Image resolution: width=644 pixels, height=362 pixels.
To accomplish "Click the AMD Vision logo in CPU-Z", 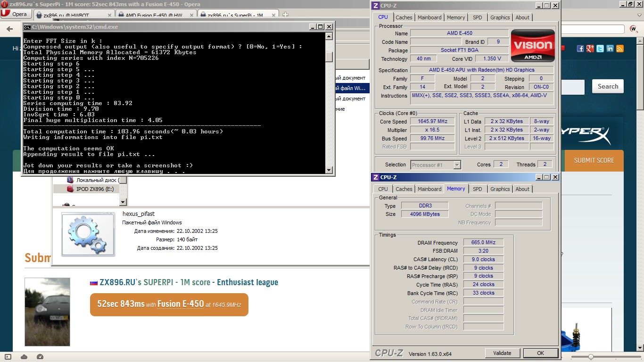I will coord(533,46).
